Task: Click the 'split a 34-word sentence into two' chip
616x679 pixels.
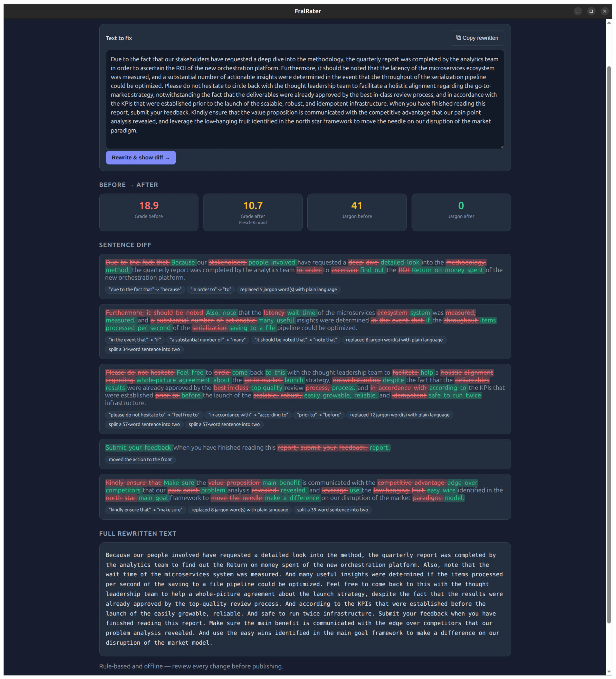Action: pyautogui.click(x=144, y=349)
